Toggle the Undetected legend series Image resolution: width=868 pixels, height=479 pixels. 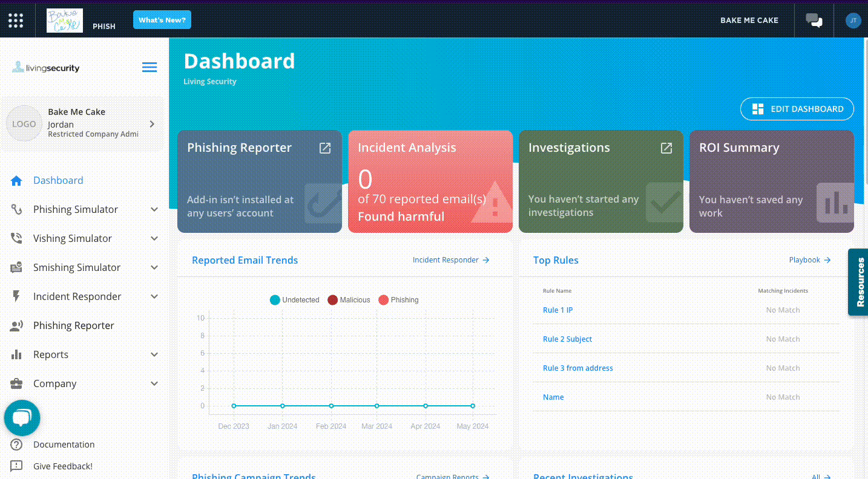(294, 300)
